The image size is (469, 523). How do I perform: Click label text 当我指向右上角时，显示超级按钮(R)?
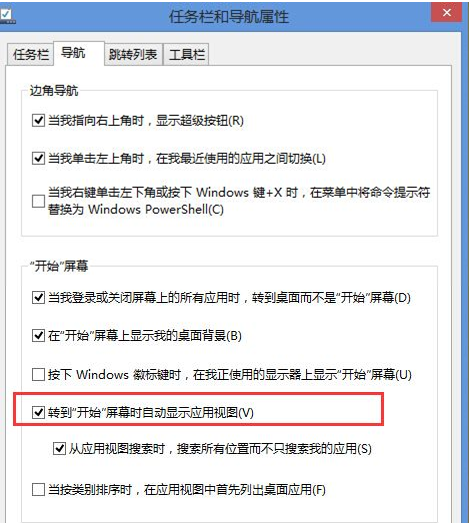pos(146,120)
